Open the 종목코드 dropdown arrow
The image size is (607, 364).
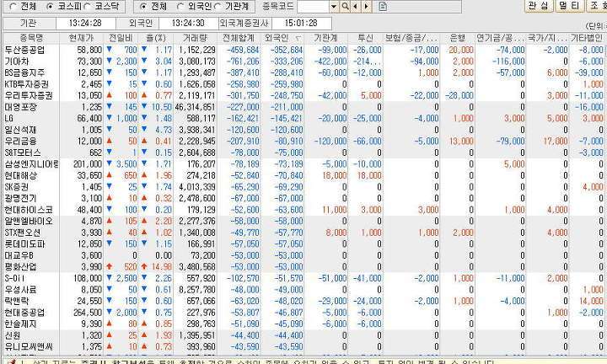334,7
